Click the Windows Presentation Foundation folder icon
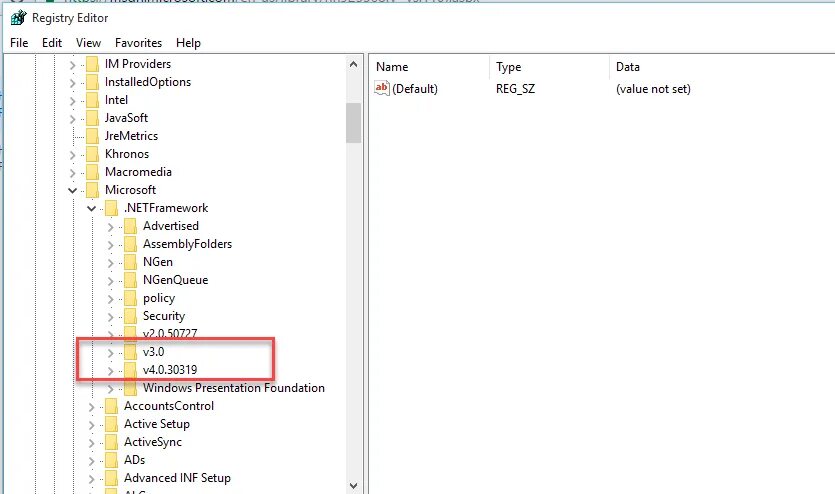Screen dimensions: 835x494 pos(131,388)
